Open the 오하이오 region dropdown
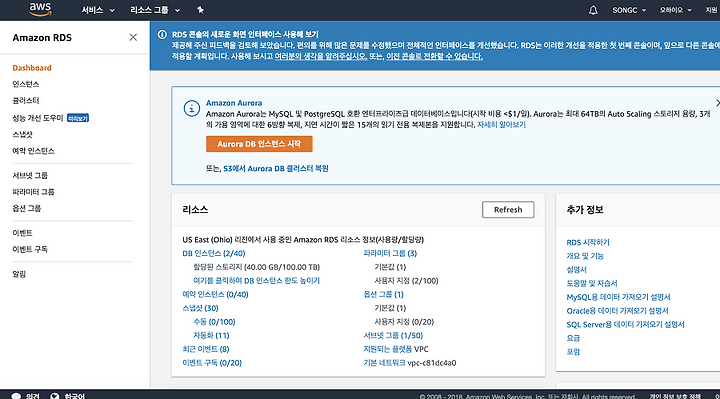 tap(675, 10)
